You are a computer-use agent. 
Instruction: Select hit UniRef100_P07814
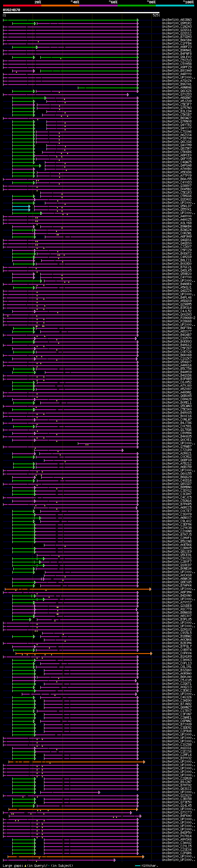pos(177,836)
